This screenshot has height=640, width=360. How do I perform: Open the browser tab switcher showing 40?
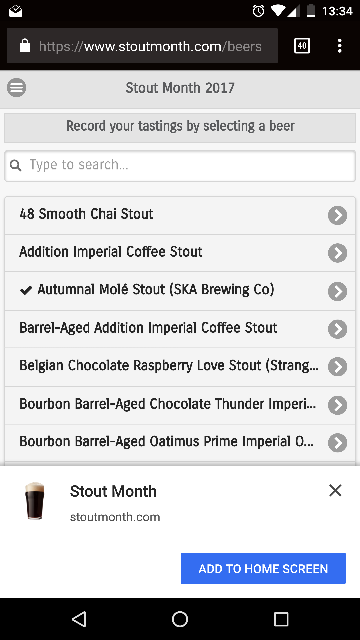(302, 46)
